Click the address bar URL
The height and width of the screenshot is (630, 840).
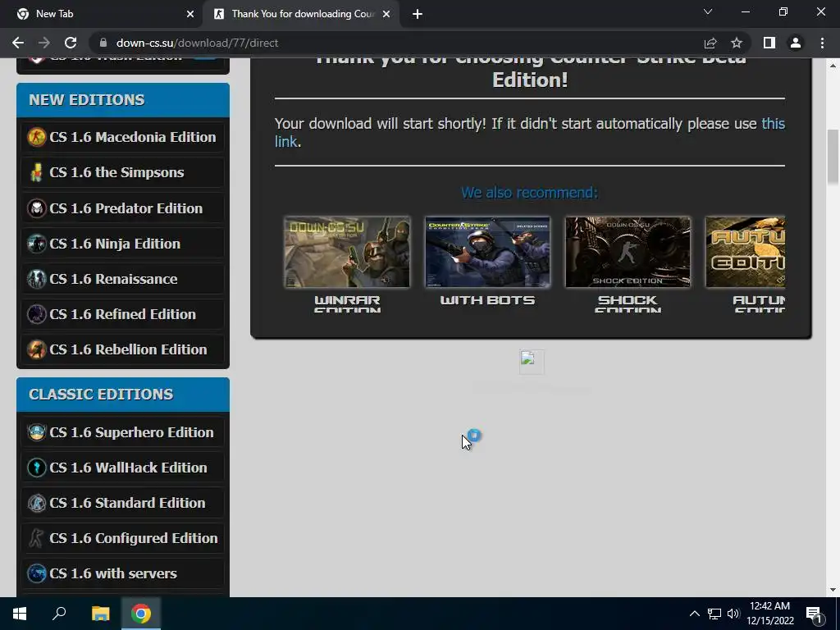[x=197, y=43]
